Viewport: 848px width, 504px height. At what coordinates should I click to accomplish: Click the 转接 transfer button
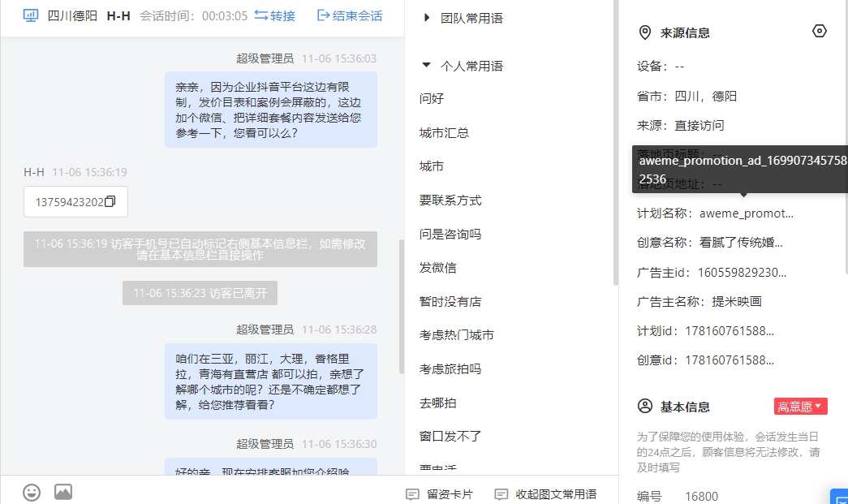coord(275,15)
